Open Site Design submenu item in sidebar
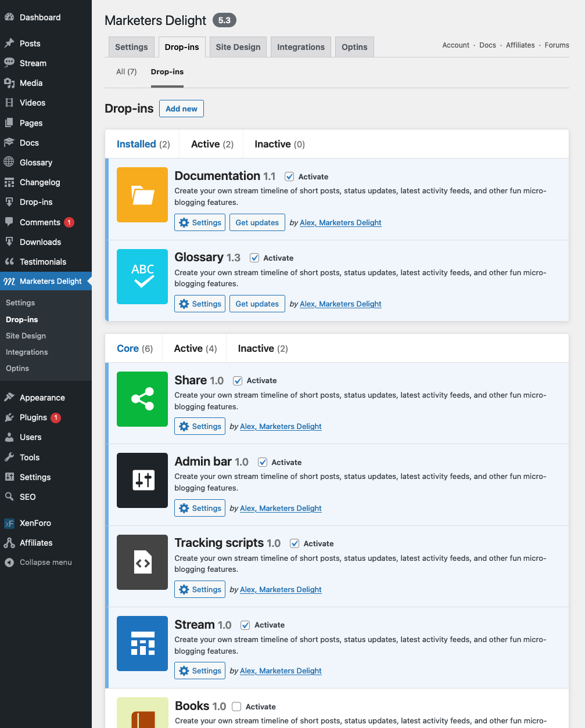The width and height of the screenshot is (585, 728). pos(26,336)
